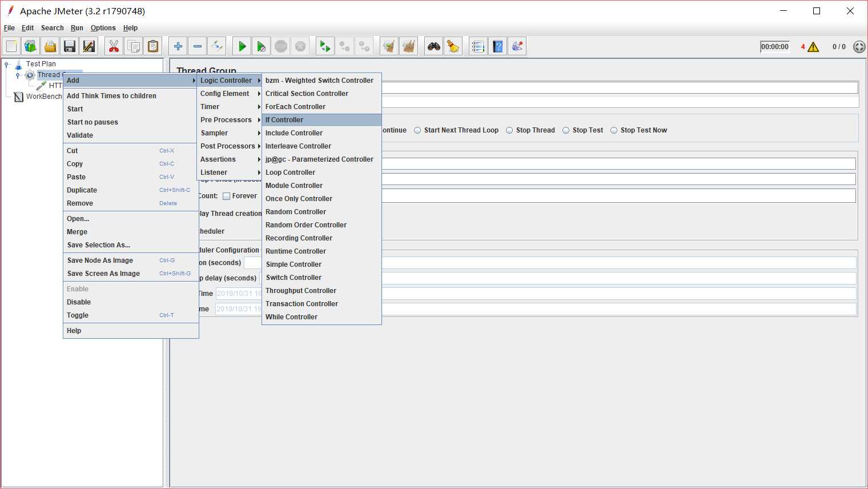
Task: Click the Remote Start All icon
Action: (325, 46)
